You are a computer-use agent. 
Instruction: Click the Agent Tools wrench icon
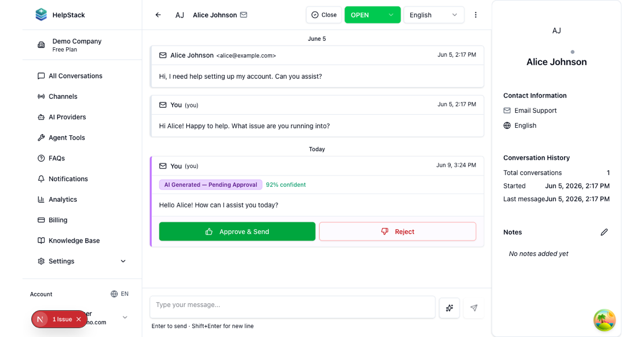coord(41,138)
